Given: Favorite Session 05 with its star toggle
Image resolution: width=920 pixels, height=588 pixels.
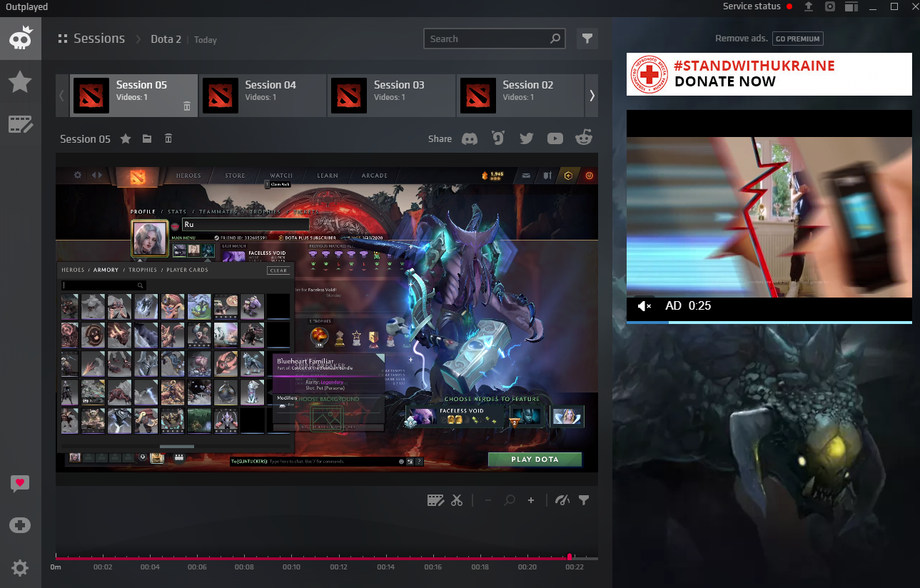Looking at the screenshot, I should click(x=126, y=138).
